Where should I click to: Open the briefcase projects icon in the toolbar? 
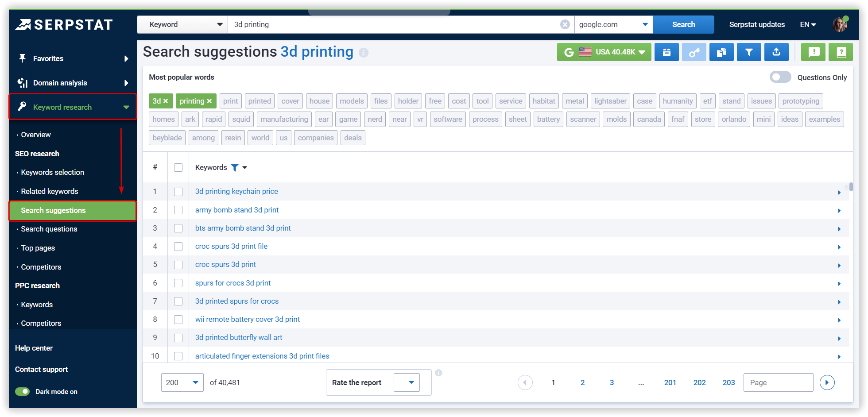666,52
